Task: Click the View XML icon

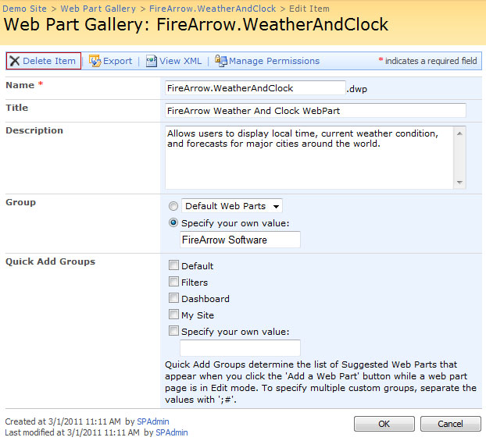Action: [x=152, y=61]
